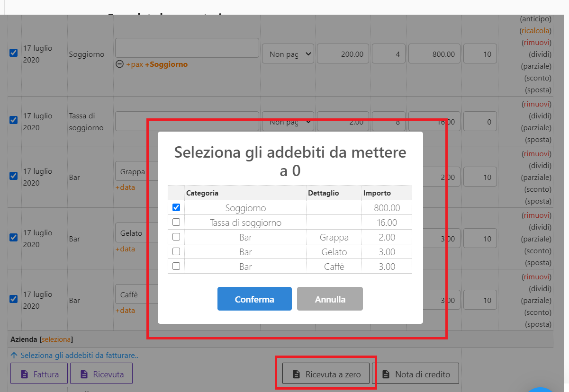Select the Gelato checkbox in the dialog
569x392 pixels.
[176, 251]
